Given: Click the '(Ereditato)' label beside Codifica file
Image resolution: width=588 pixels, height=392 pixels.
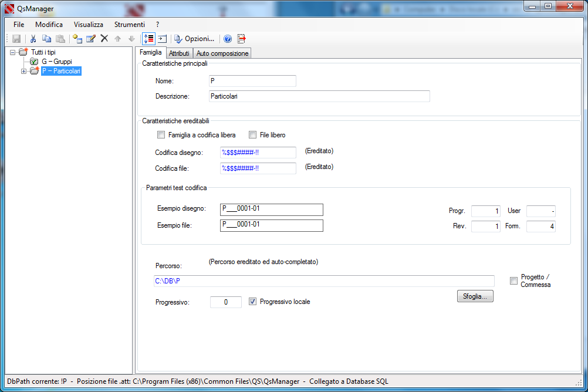Looking at the screenshot, I should (319, 167).
